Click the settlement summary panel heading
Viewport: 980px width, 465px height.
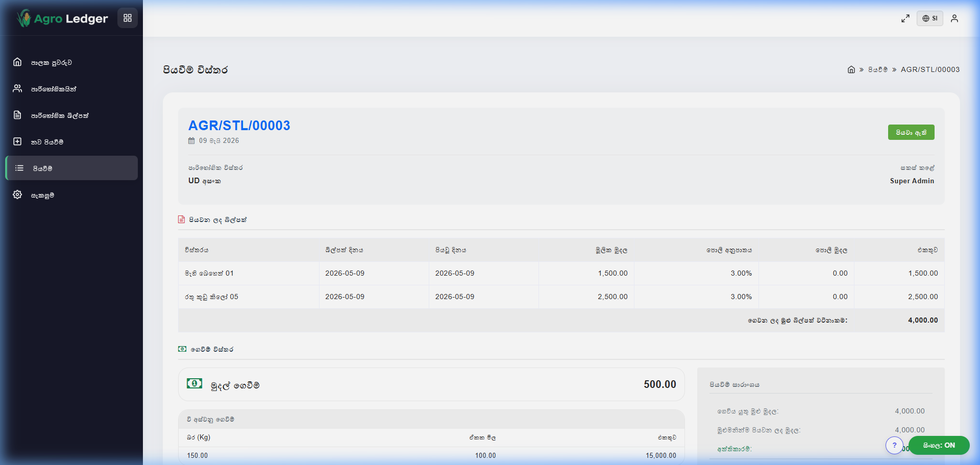tap(734, 385)
